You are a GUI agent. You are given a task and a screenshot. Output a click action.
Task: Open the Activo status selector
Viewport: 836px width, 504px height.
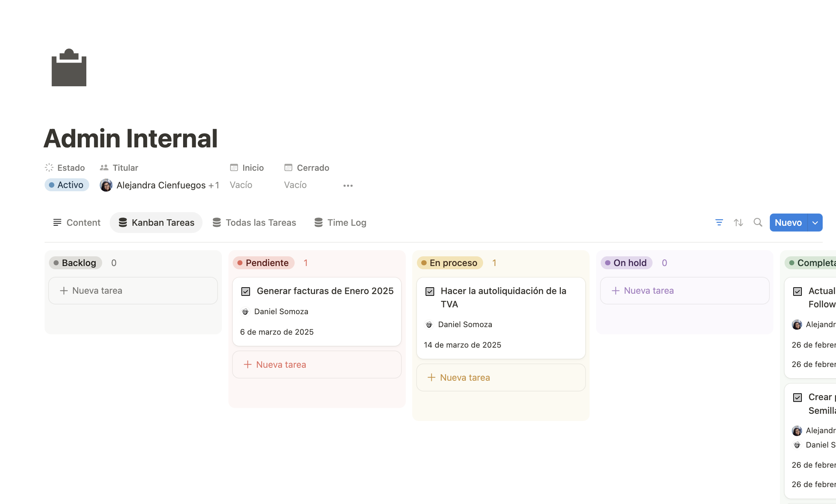coord(67,185)
